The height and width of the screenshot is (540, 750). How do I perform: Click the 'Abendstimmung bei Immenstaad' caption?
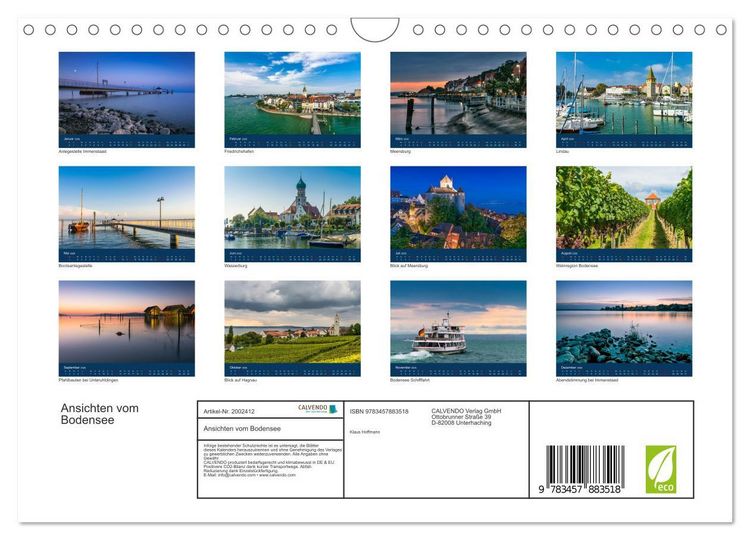[587, 380]
